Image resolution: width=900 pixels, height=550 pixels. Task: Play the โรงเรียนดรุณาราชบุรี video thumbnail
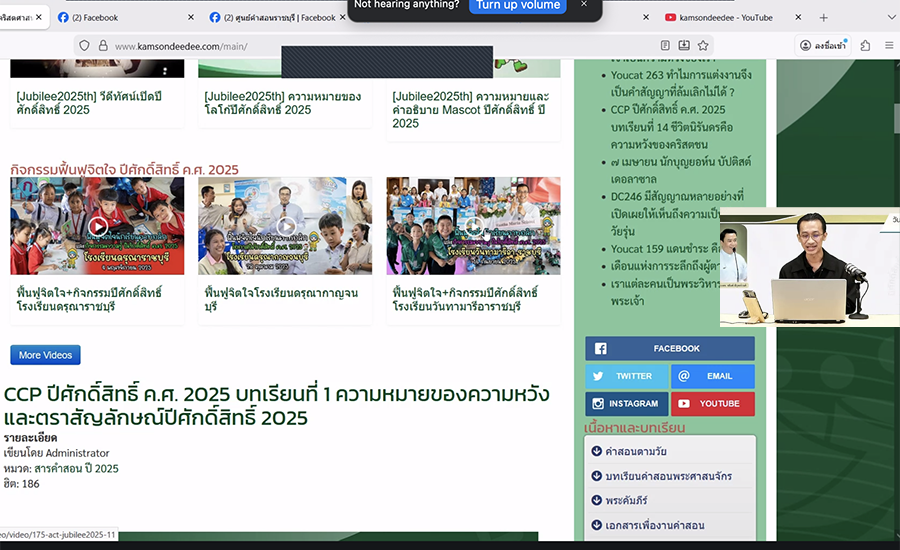pos(97,226)
